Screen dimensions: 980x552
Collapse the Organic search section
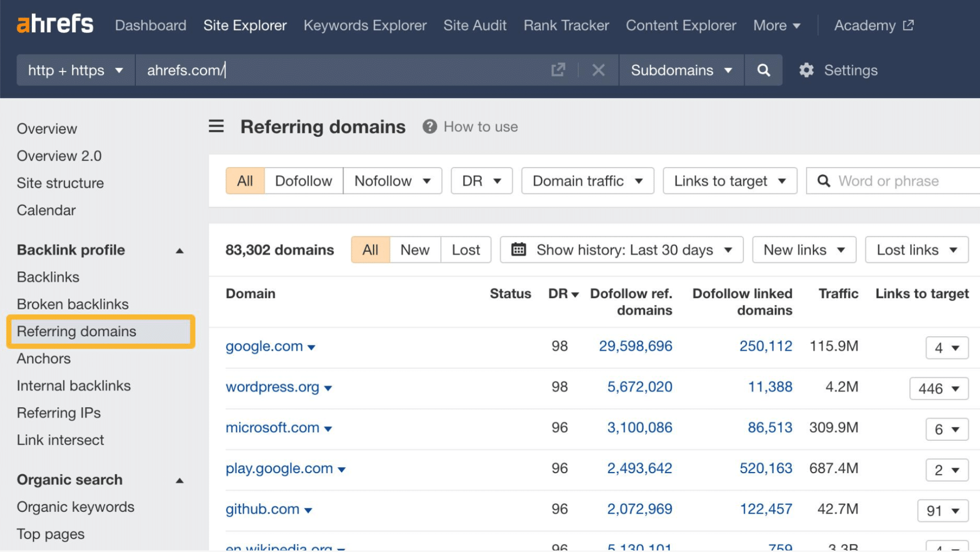179,480
